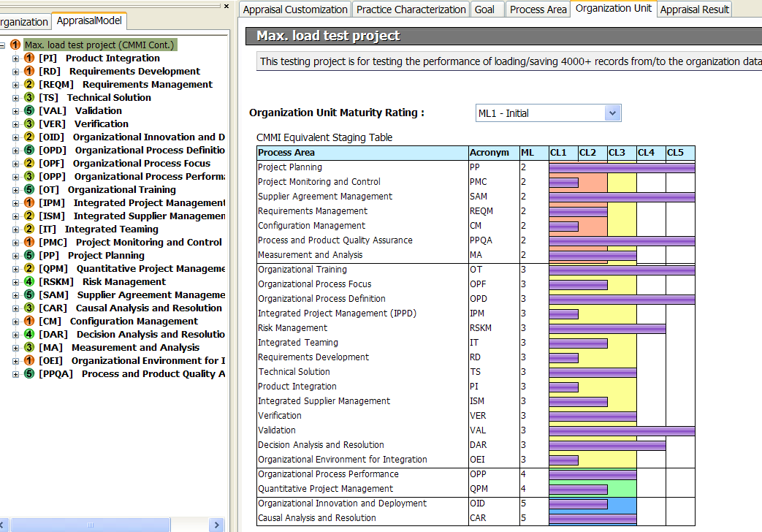Click the level 3 icon beside [VER] Verification
762x532 pixels.
pyautogui.click(x=29, y=123)
